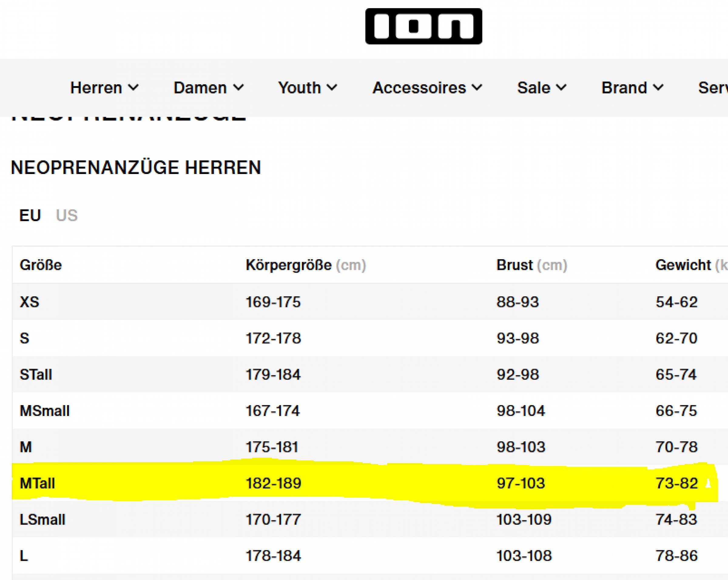The image size is (728, 580).
Task: Click the Brand menu label
Action: [x=624, y=88]
